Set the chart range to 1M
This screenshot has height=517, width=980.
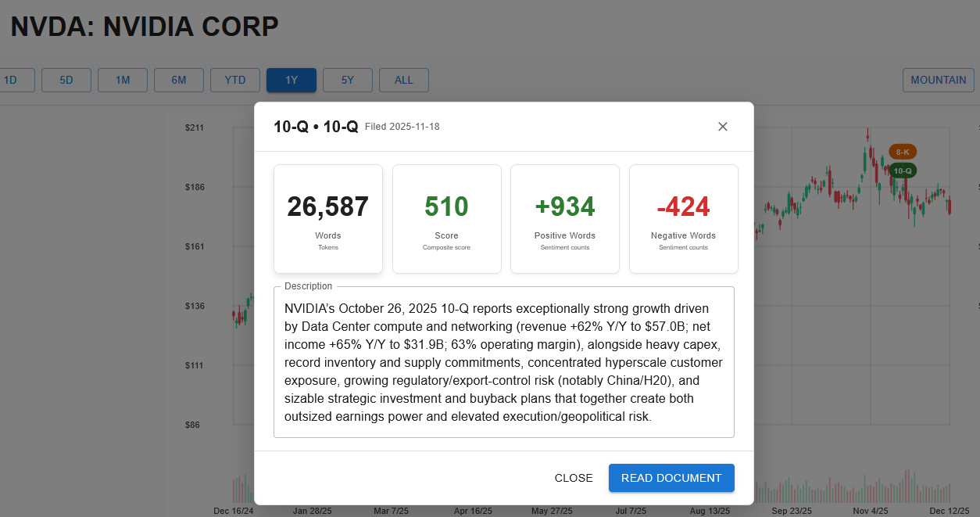[123, 80]
